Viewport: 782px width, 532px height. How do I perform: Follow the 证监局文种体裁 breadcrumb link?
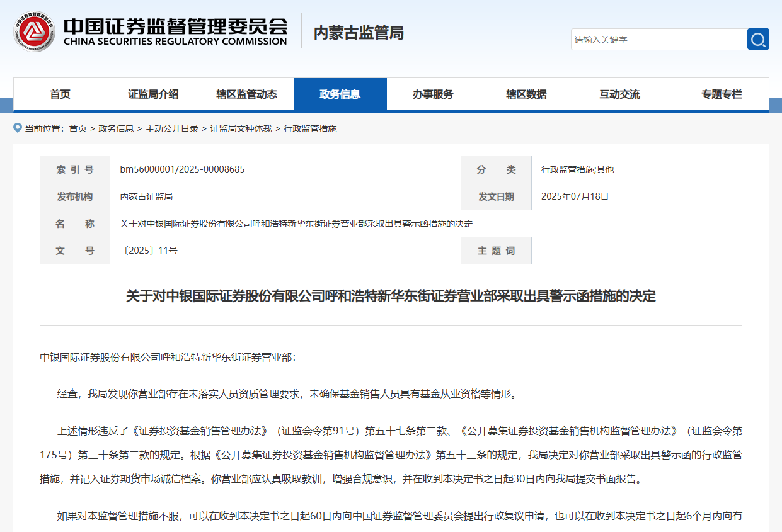pos(241,128)
